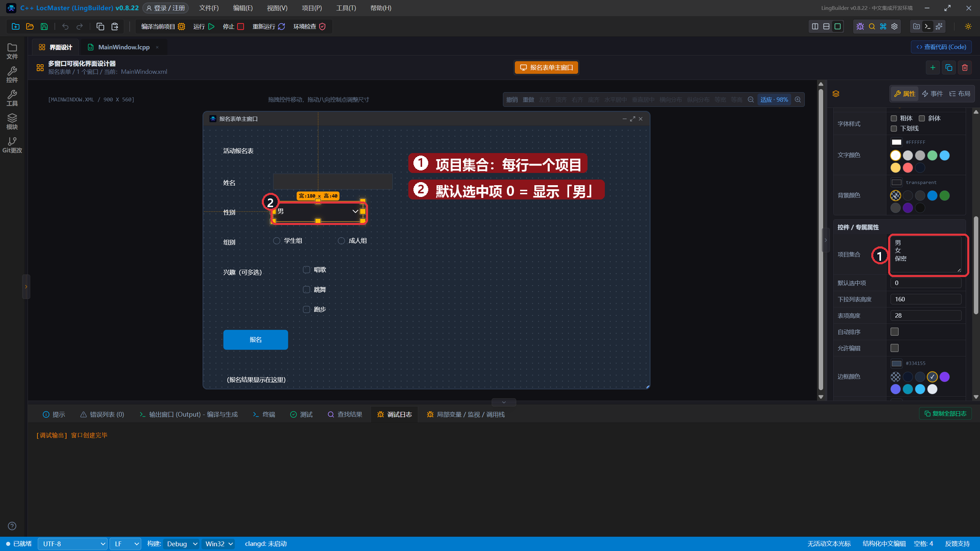The width and height of the screenshot is (980, 551).
Task: Open the 项目(P) menu
Action: click(x=311, y=8)
